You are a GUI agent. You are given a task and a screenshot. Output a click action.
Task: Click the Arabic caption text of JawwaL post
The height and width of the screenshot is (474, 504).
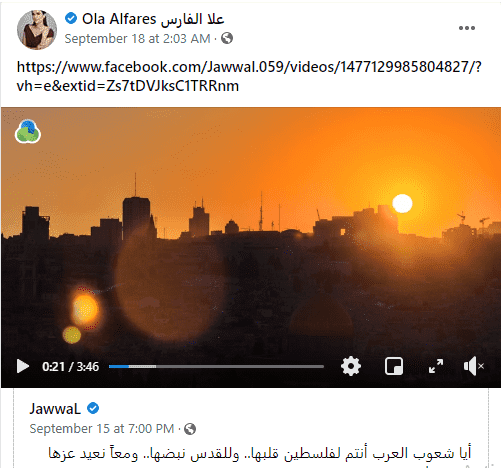tap(261, 455)
